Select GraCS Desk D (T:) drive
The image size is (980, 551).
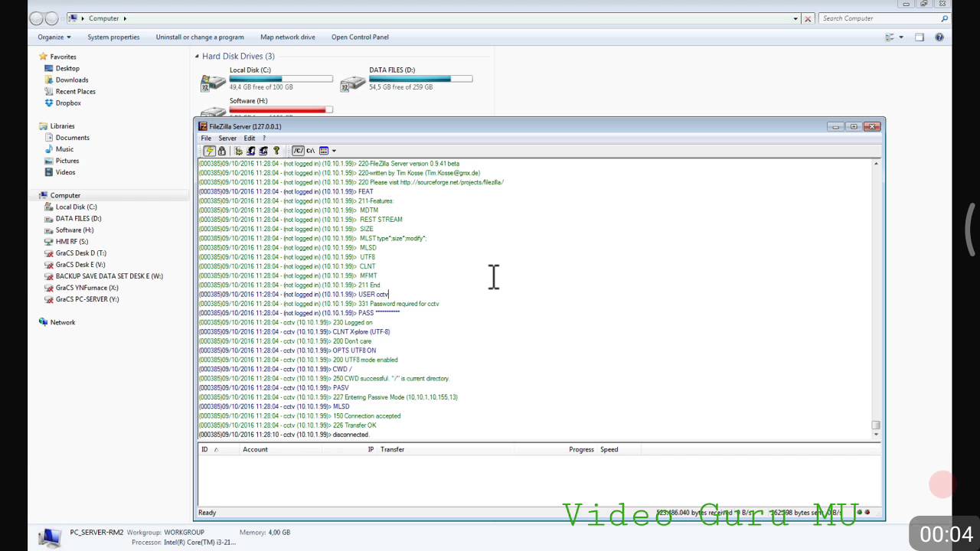[80, 253]
